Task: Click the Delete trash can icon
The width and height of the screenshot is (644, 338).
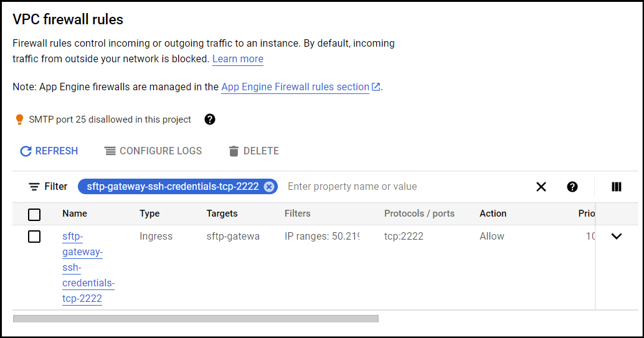Action: (x=234, y=151)
